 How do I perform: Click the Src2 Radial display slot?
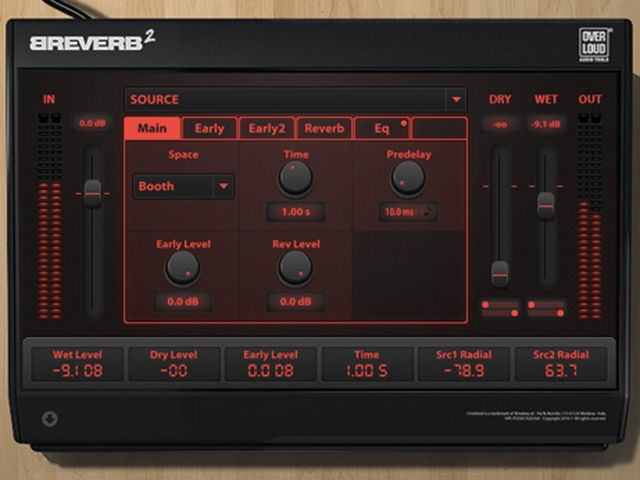561,364
